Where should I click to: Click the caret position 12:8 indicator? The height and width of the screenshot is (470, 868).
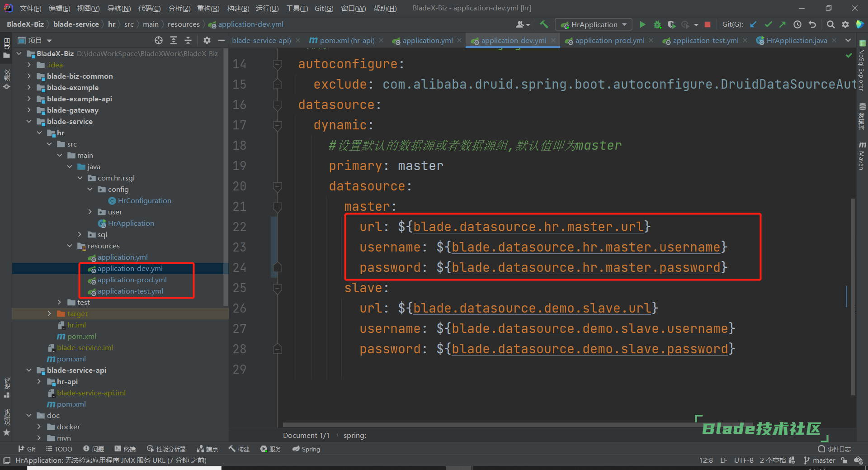tap(706, 461)
